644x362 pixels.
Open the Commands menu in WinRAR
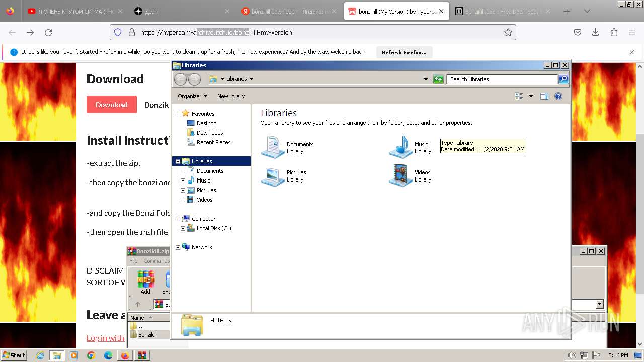pyautogui.click(x=156, y=261)
